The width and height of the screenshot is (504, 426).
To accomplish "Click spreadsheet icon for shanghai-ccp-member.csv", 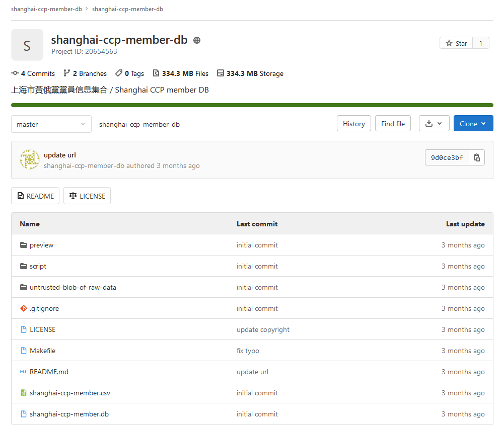I will tap(24, 393).
